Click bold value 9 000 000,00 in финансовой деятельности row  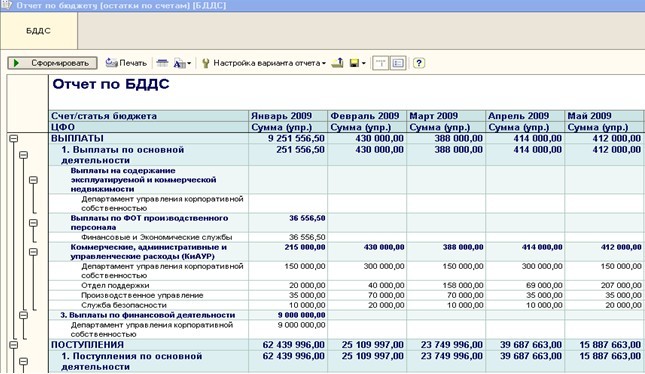[x=302, y=315]
